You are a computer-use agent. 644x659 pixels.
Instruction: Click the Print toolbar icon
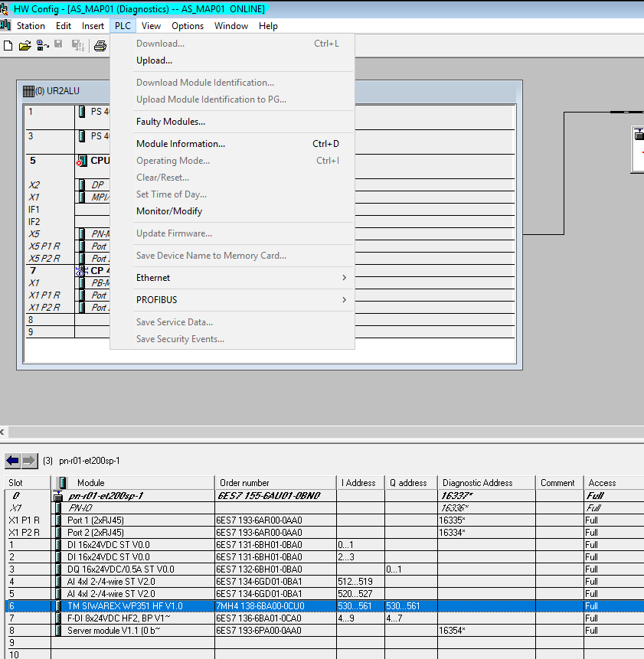(x=100, y=46)
